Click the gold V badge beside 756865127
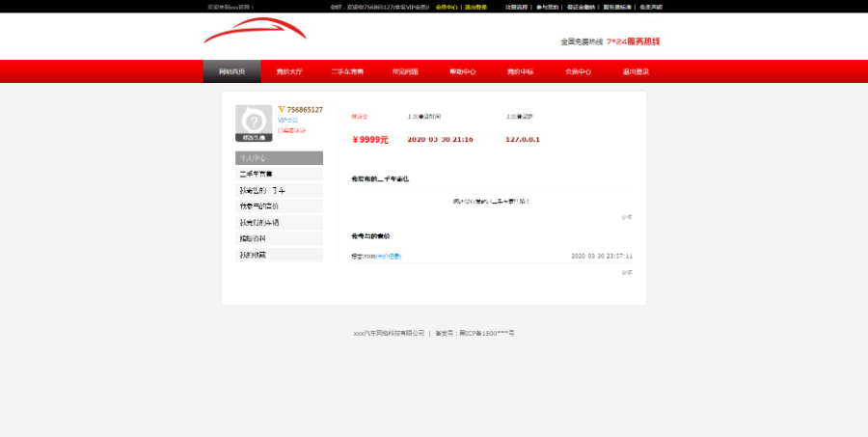The width and height of the screenshot is (868, 437). (282, 109)
